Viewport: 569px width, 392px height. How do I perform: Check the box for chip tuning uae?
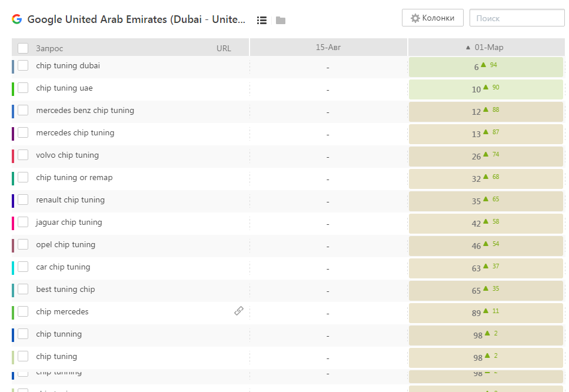coord(23,88)
